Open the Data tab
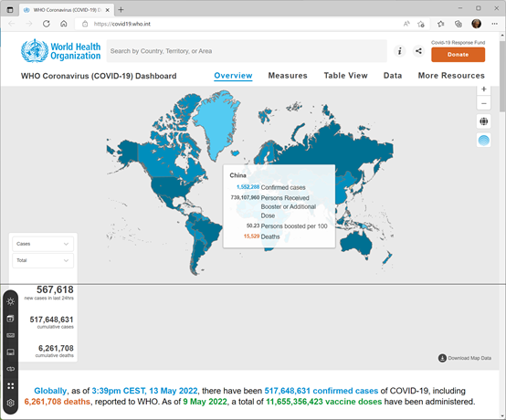This screenshot has width=506, height=420. [x=393, y=76]
